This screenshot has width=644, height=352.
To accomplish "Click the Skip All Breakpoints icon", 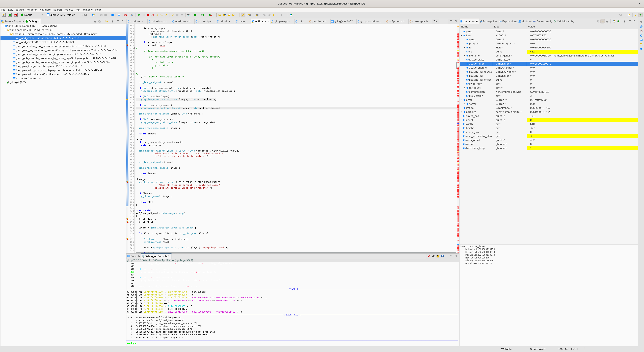I will click(x=132, y=15).
